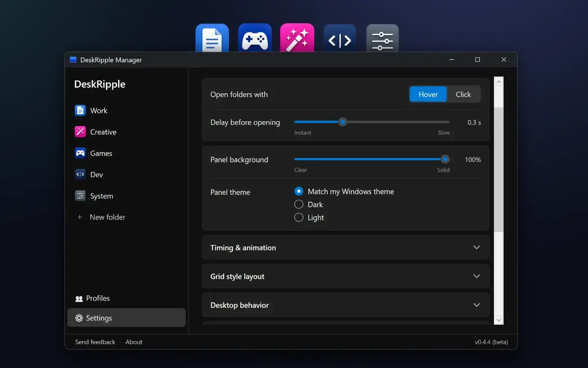
Task: Open the Dev desktop folder code brackets icon
Action: (x=340, y=38)
